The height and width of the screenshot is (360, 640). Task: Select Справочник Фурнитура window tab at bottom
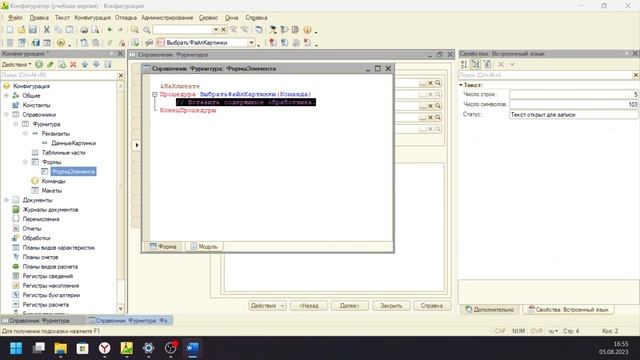click(x=43, y=320)
